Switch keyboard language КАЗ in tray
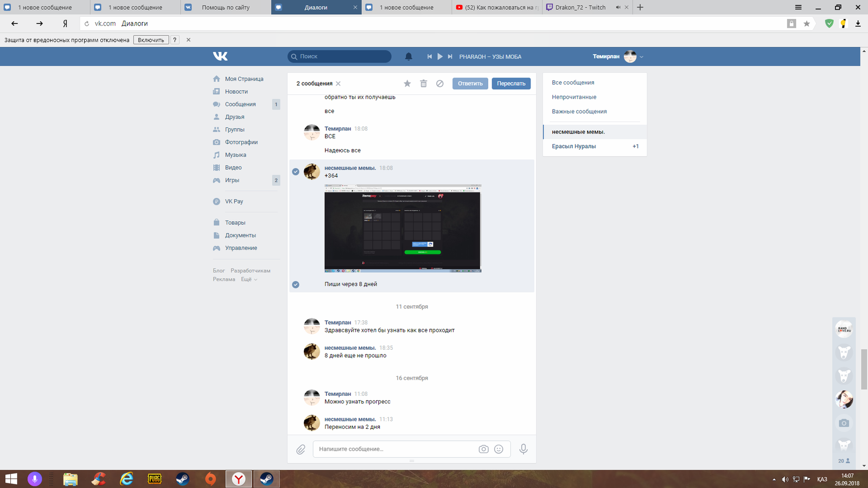Screen dimensions: 868x488 pyautogui.click(x=822, y=479)
